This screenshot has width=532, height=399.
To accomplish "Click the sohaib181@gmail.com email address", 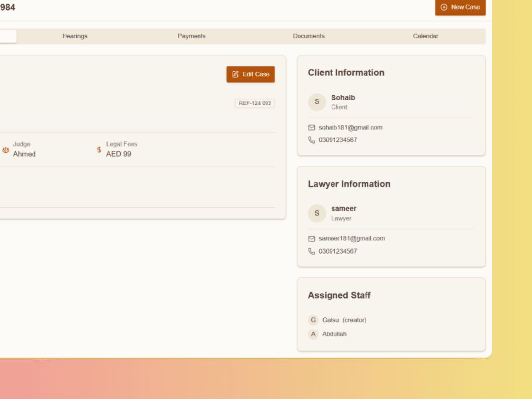I will point(351,127).
